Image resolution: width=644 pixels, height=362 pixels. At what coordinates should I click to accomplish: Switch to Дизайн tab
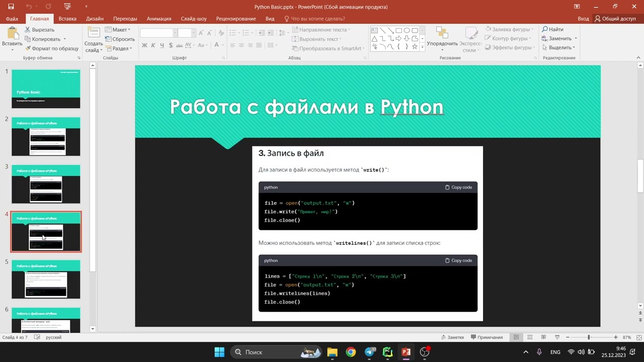coord(95,19)
